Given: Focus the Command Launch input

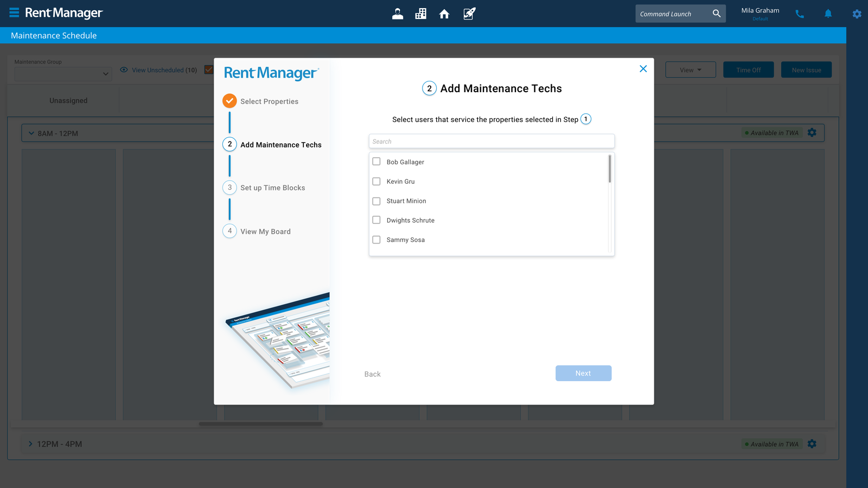Looking at the screenshot, I should [x=673, y=14].
